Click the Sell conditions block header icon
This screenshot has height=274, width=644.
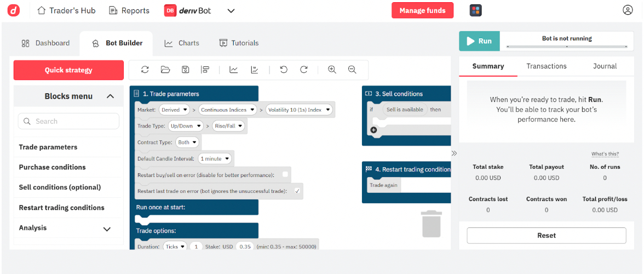[x=369, y=94]
